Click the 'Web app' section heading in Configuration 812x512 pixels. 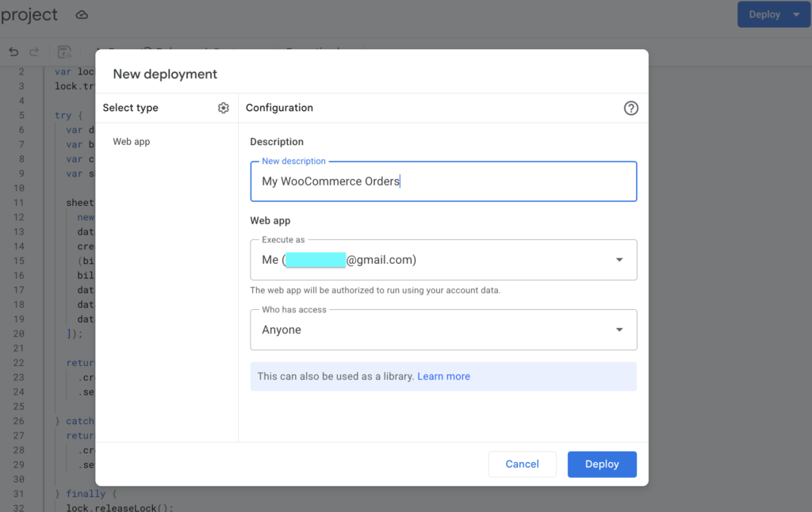click(270, 220)
